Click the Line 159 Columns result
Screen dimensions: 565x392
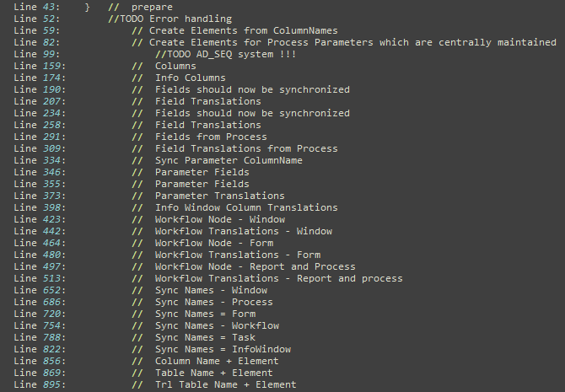pos(105,66)
